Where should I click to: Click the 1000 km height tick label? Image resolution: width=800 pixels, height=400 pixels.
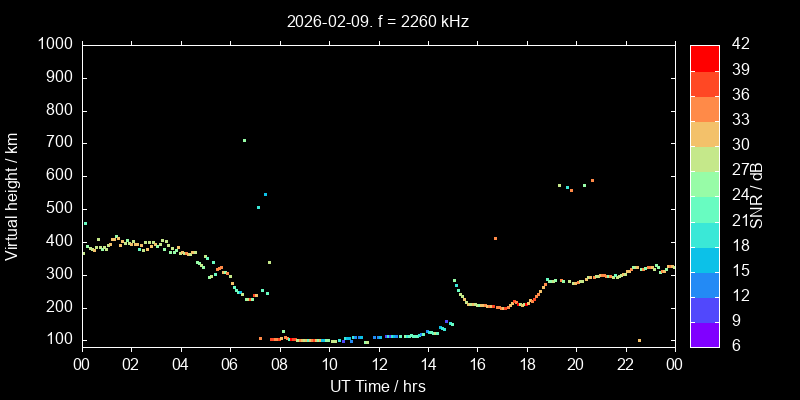[x=54, y=44]
